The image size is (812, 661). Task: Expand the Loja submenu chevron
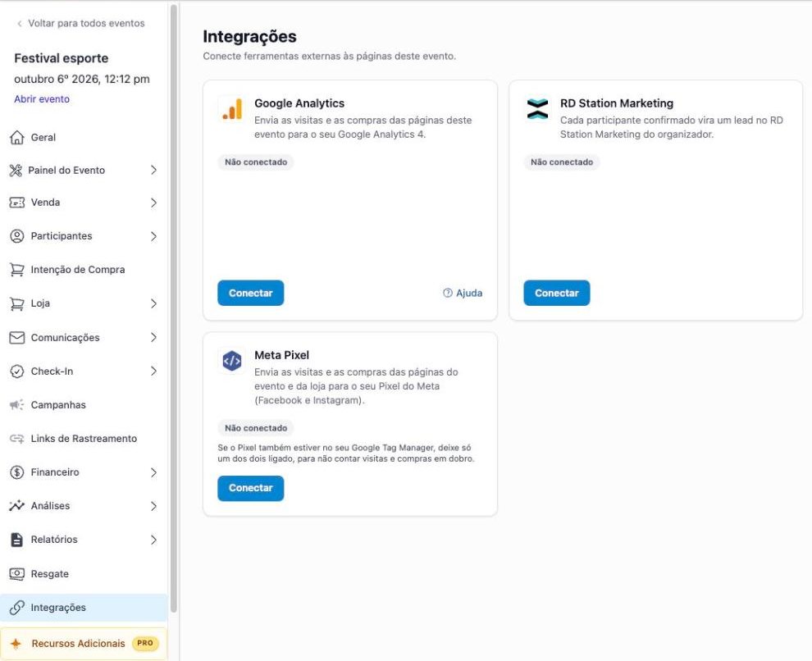153,303
